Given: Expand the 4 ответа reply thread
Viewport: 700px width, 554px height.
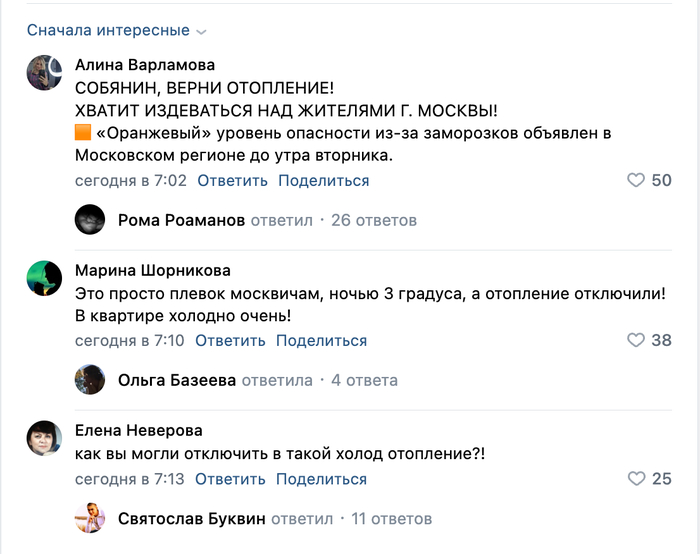Looking at the screenshot, I should [364, 380].
